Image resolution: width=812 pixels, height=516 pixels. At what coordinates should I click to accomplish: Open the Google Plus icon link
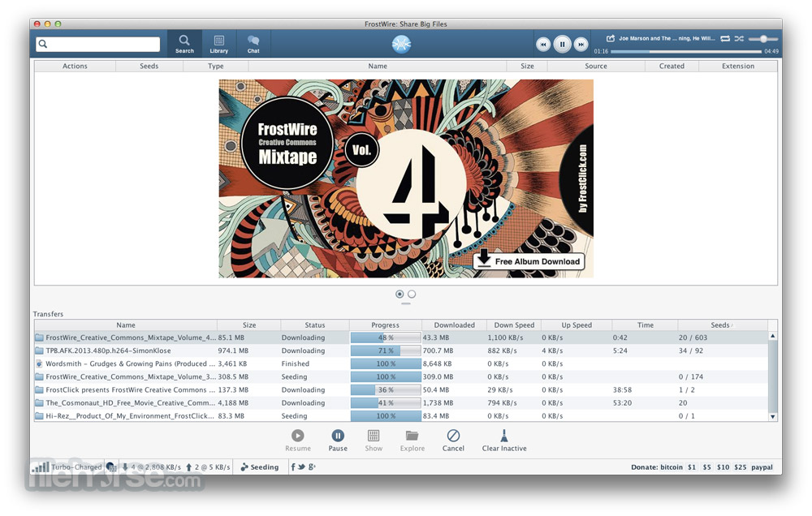tap(312, 467)
